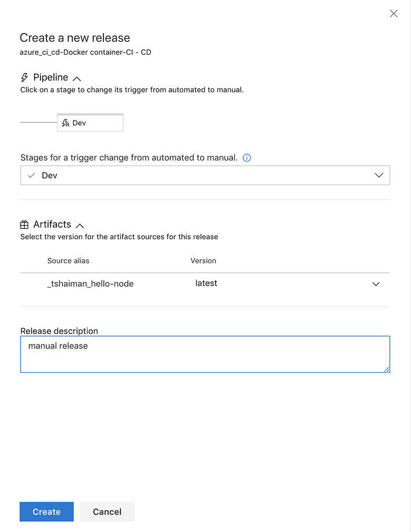This screenshot has height=532, width=411.
Task: Click the Dev text in stages combo box
Action: 50,175
